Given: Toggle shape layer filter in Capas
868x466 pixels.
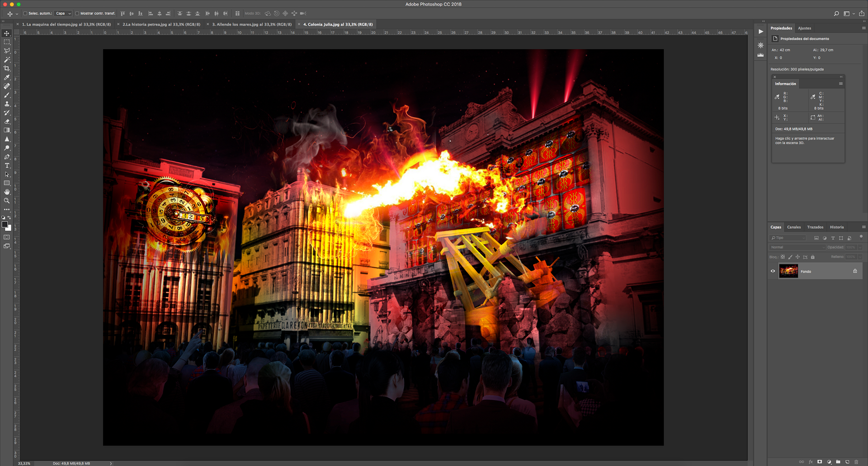Looking at the screenshot, I should 841,238.
